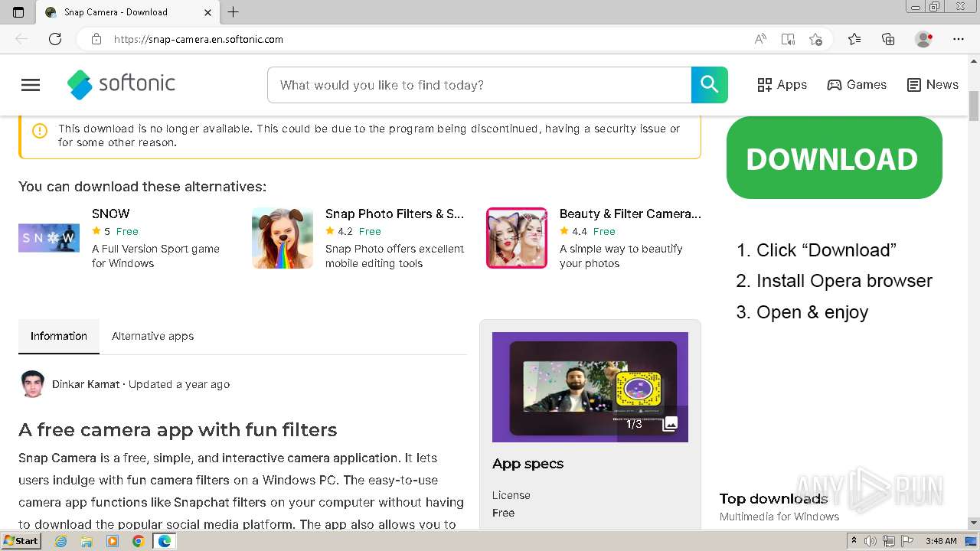The width and height of the screenshot is (980, 551).
Task: Open the Collections icon
Action: pos(888,39)
